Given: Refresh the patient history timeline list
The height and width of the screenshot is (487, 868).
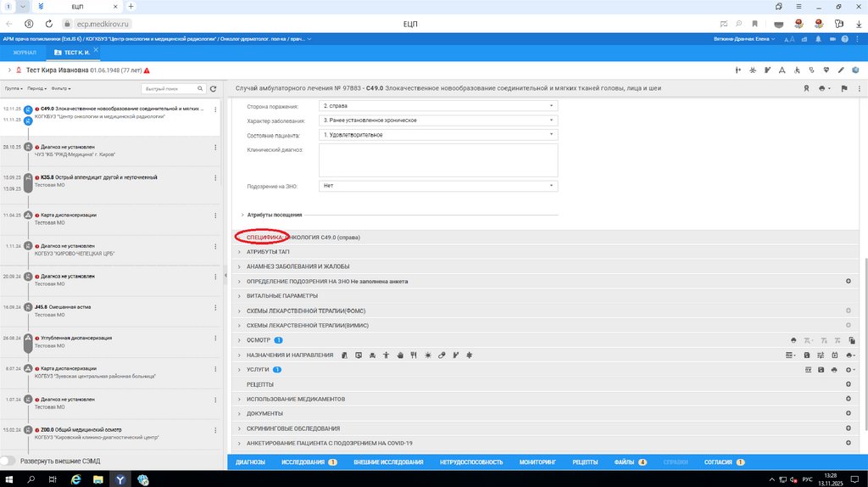Looking at the screenshot, I should coord(213,88).
